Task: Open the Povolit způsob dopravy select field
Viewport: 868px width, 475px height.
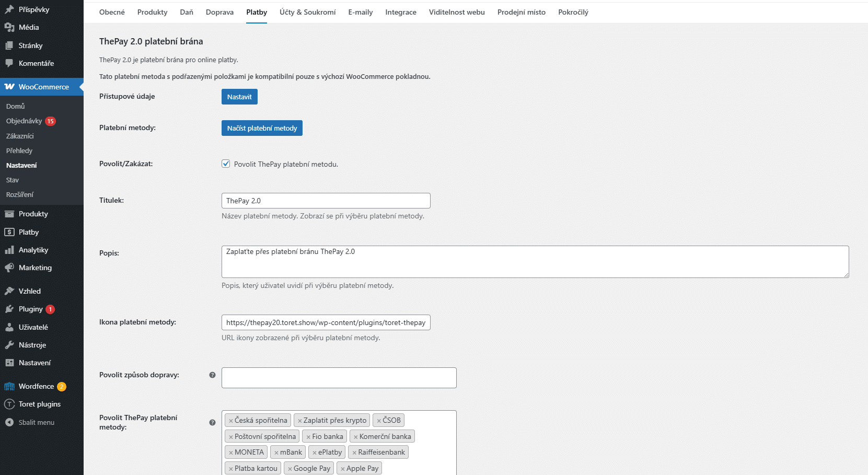Action: (339, 378)
